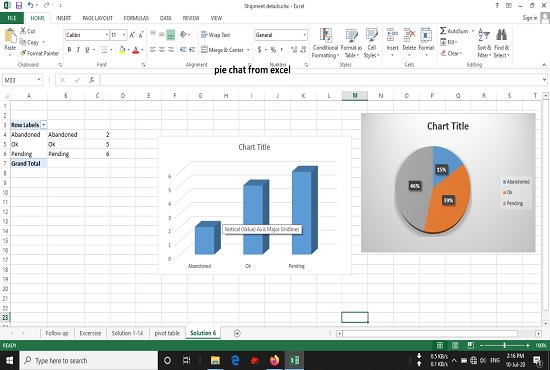The width and height of the screenshot is (550, 370).
Task: Open the General number format dropdown
Action: tap(304, 35)
